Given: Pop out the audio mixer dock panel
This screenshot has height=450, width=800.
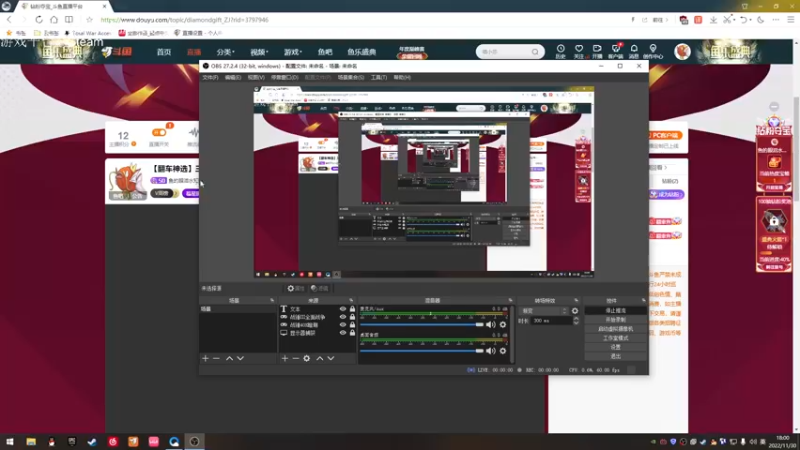Looking at the screenshot, I should click(x=510, y=301).
